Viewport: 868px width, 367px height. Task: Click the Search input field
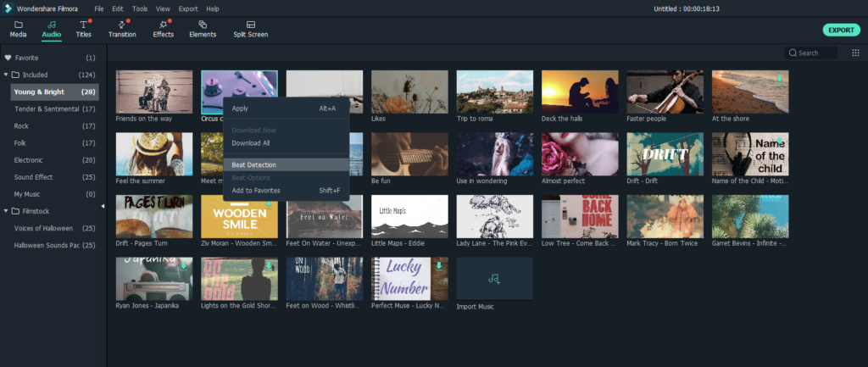point(815,53)
